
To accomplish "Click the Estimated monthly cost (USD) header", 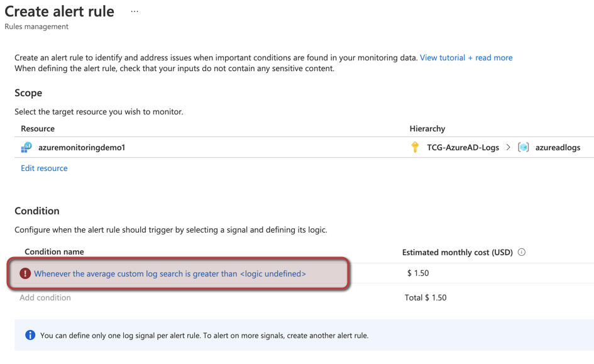I will pyautogui.click(x=457, y=252).
